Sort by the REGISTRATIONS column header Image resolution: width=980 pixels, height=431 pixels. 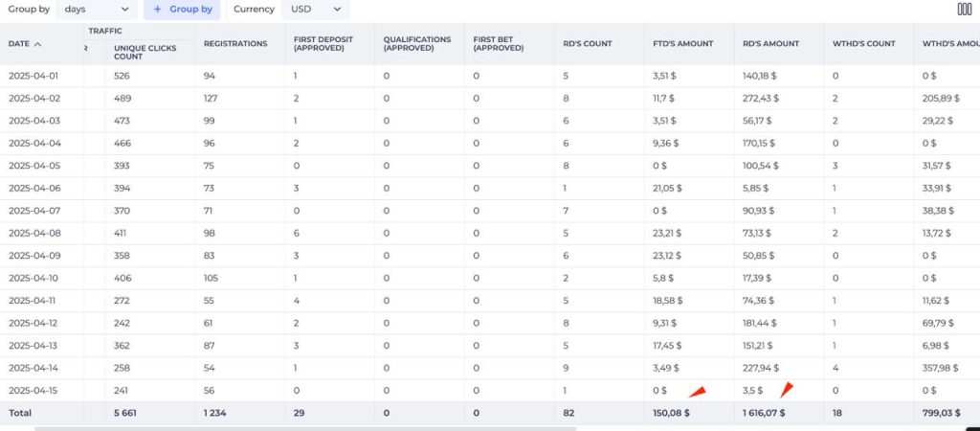(235, 44)
